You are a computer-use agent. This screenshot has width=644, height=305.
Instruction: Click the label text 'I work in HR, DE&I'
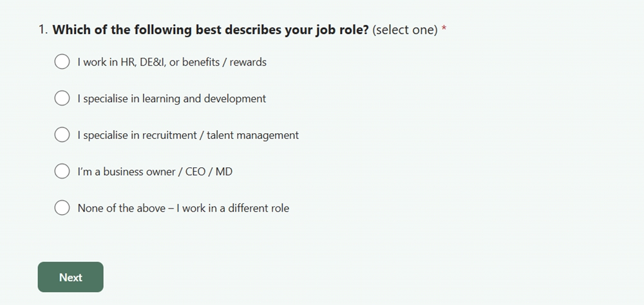(122, 62)
